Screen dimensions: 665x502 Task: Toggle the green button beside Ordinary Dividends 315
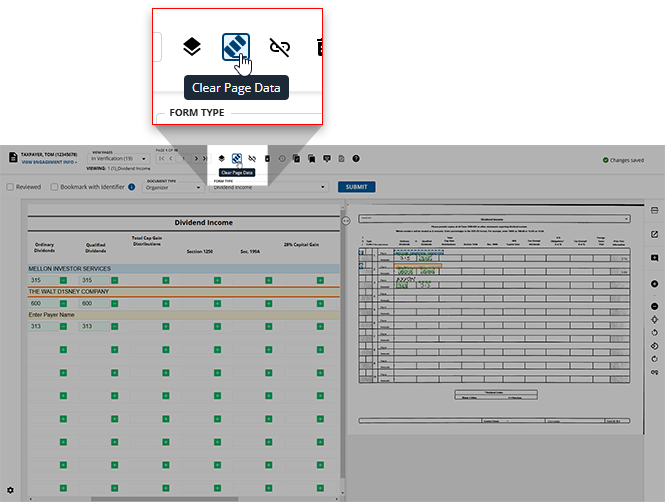tap(63, 281)
